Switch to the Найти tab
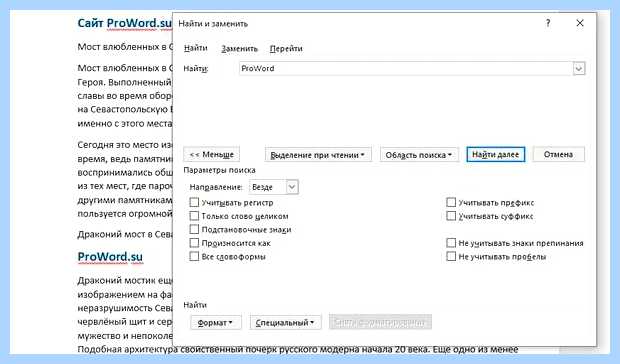The height and width of the screenshot is (364, 620). point(195,48)
